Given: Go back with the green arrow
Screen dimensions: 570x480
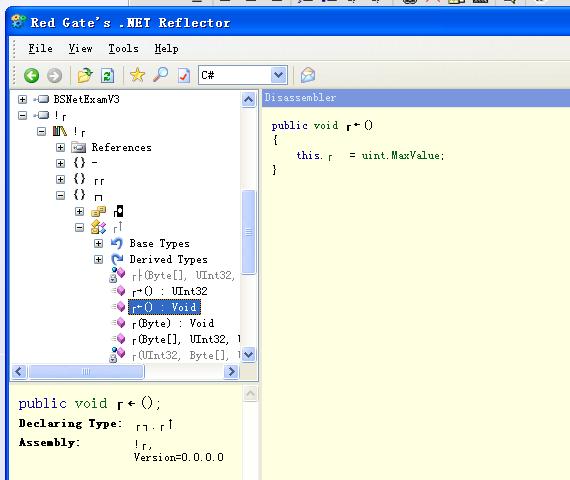Looking at the screenshot, I should tap(32, 76).
